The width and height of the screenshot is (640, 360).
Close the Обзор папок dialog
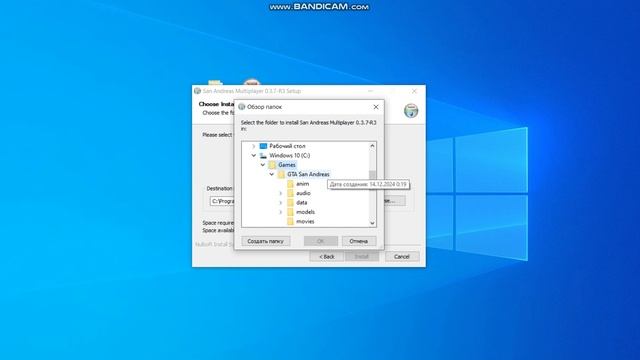376,107
